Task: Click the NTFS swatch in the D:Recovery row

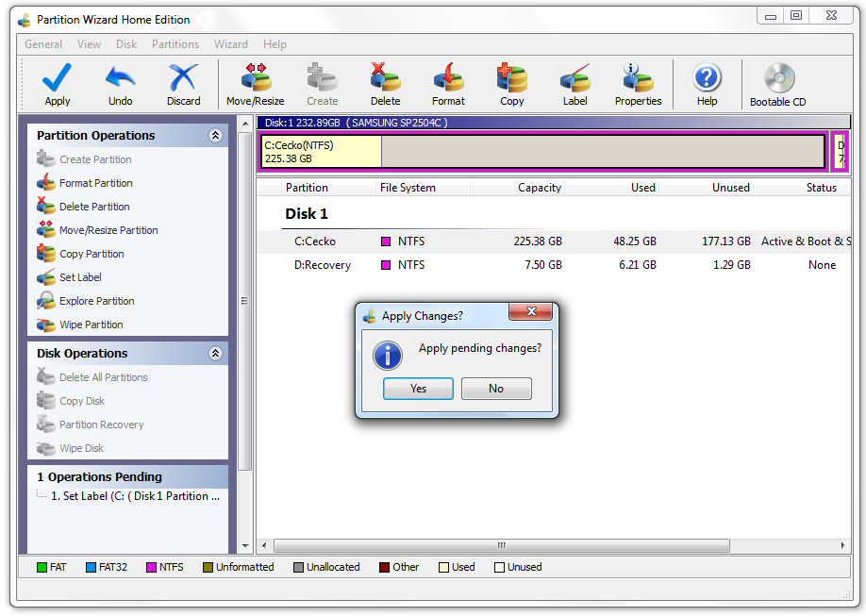Action: tap(386, 265)
